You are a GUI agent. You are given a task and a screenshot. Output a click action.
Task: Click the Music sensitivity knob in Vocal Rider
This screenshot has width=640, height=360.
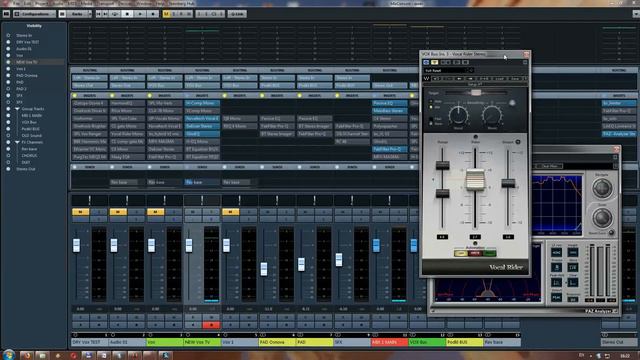tap(492, 115)
